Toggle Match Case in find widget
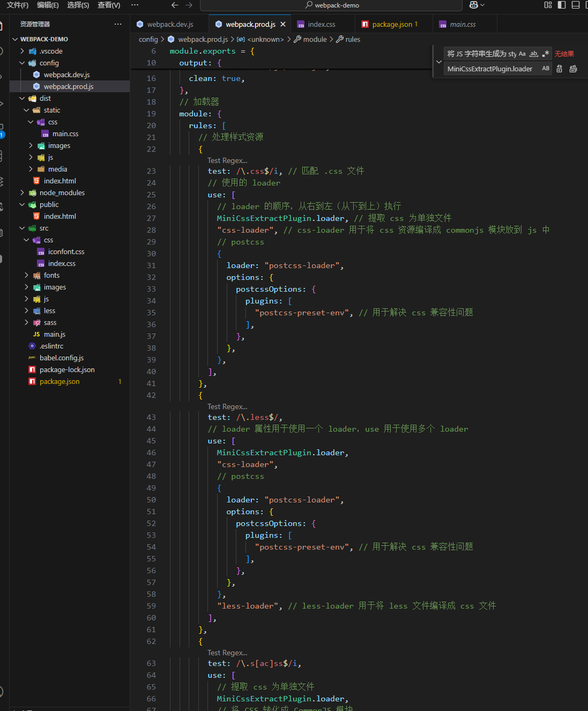The height and width of the screenshot is (711, 588). 522,54
